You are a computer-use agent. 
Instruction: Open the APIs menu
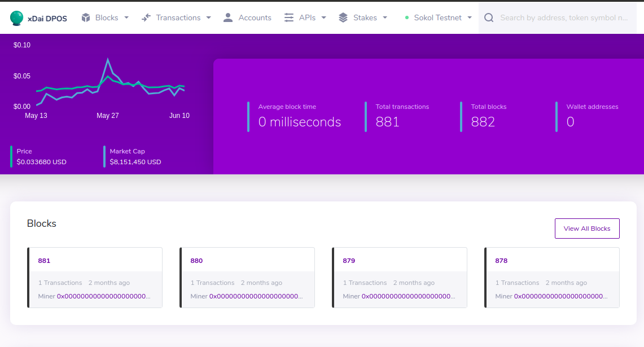click(307, 17)
